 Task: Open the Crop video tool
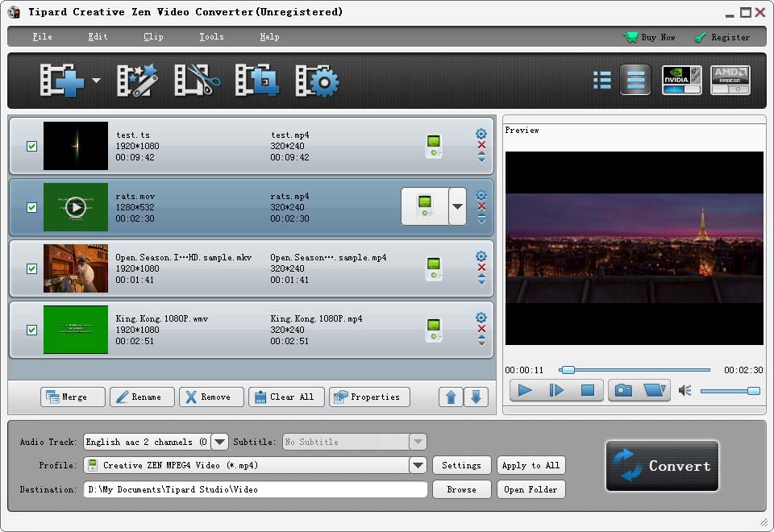pos(256,80)
